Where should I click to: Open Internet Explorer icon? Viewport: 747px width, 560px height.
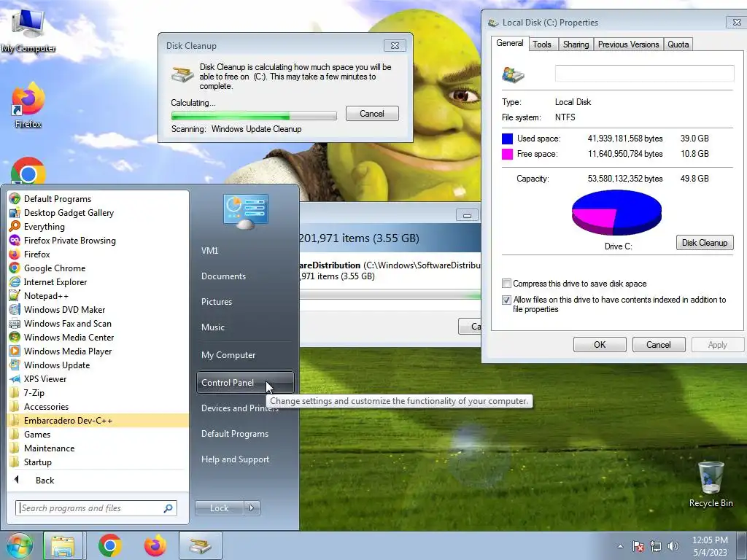pyautogui.click(x=15, y=281)
